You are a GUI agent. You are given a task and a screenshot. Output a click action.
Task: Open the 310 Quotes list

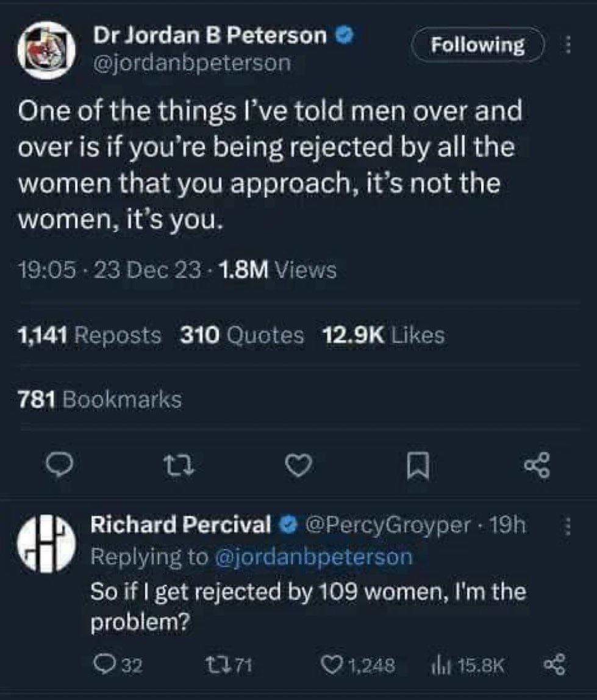(242, 335)
